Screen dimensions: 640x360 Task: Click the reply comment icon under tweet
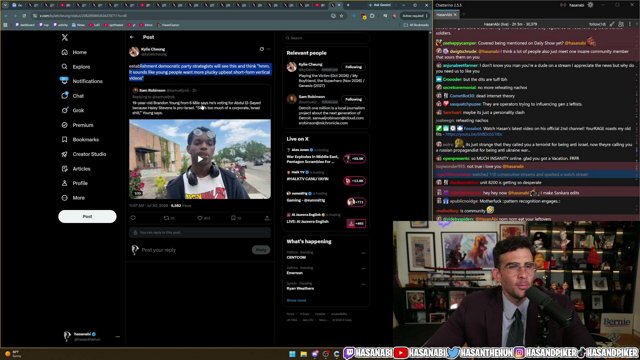[x=133, y=218]
